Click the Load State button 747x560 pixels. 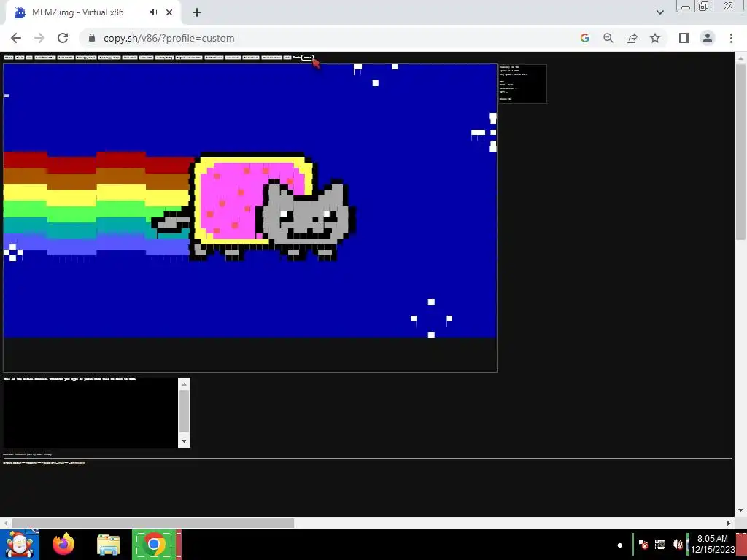[x=146, y=58]
